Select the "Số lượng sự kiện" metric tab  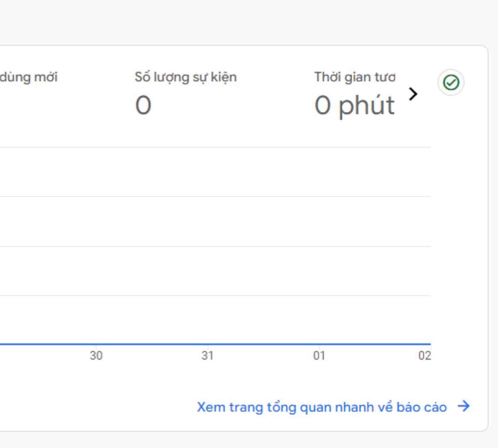coord(186,77)
